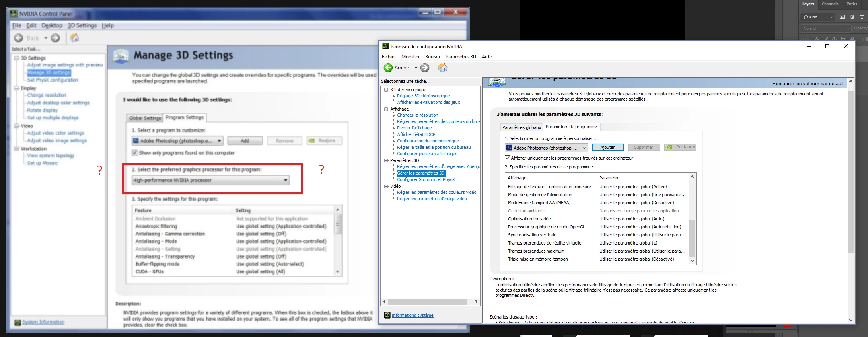Viewport: 868px width, 337px height.
Task: Open the Kind filter dropdown in Layers panel
Action: (818, 17)
